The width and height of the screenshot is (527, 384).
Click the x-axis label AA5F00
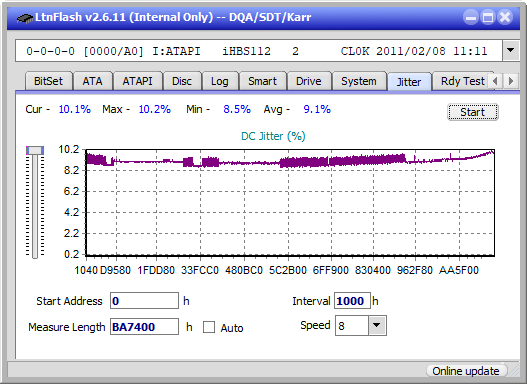coord(458,270)
